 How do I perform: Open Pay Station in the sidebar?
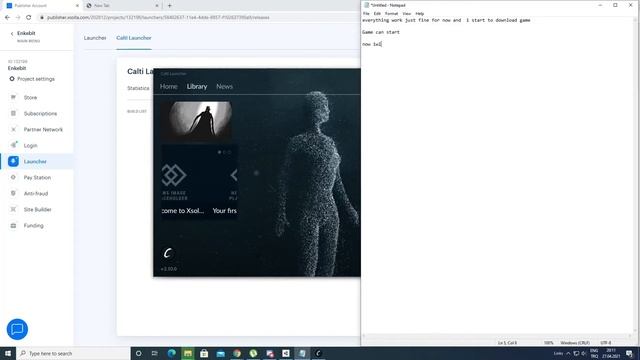37,178
